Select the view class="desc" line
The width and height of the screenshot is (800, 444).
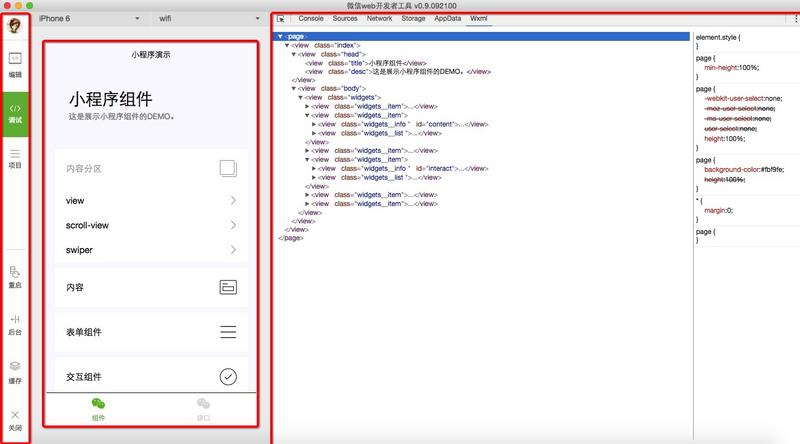click(x=397, y=72)
